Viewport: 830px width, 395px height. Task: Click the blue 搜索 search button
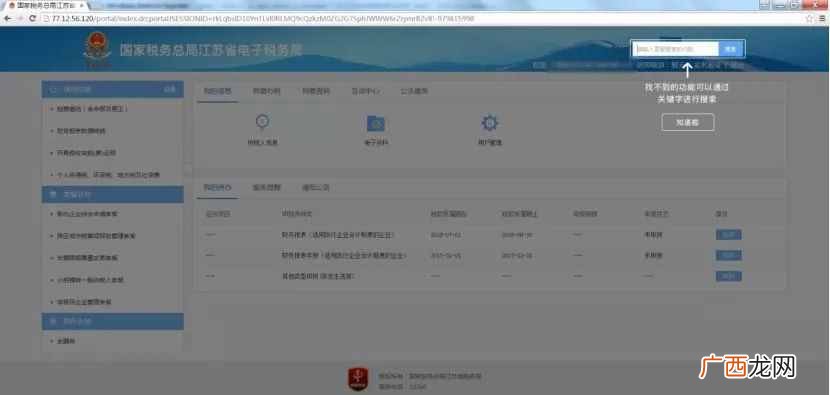731,49
